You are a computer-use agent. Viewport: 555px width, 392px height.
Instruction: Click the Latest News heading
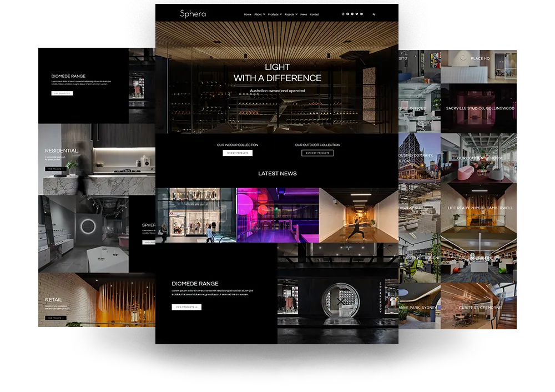pyautogui.click(x=277, y=174)
